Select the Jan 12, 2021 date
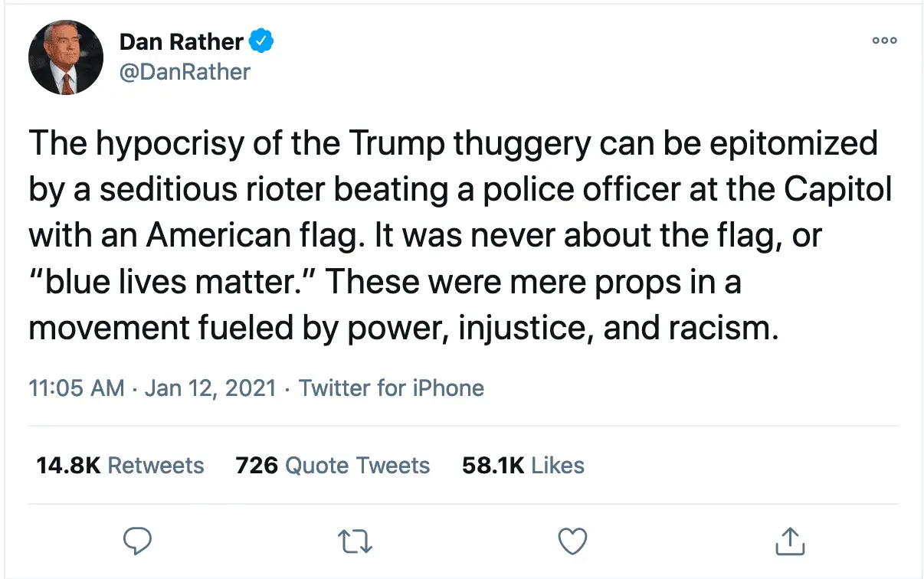The width and height of the screenshot is (924, 579). 210,388
